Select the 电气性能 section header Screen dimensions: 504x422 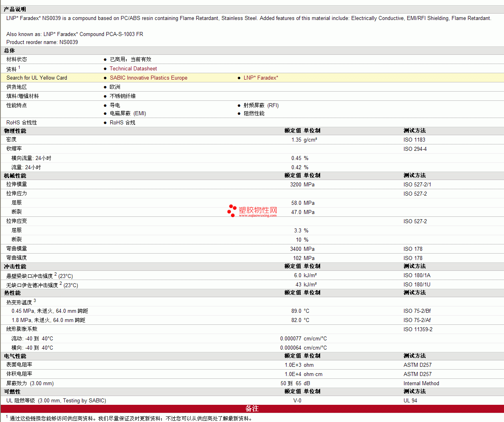15,356
